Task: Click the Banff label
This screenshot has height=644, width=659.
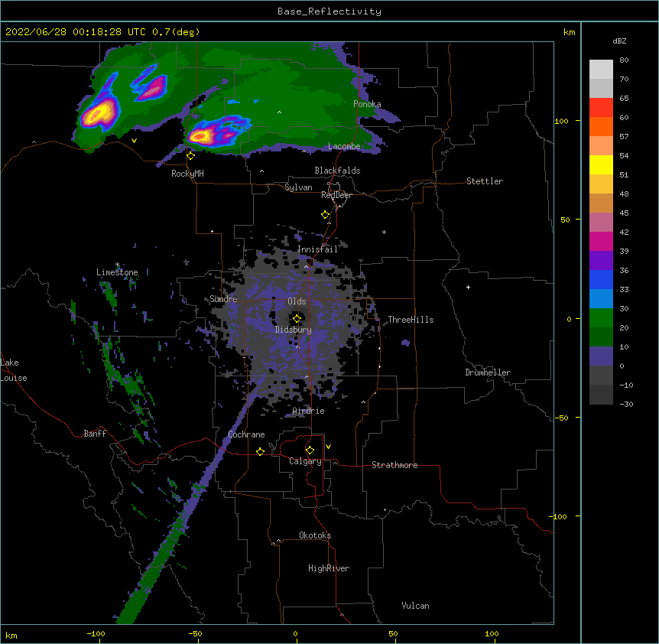Action: click(x=95, y=434)
